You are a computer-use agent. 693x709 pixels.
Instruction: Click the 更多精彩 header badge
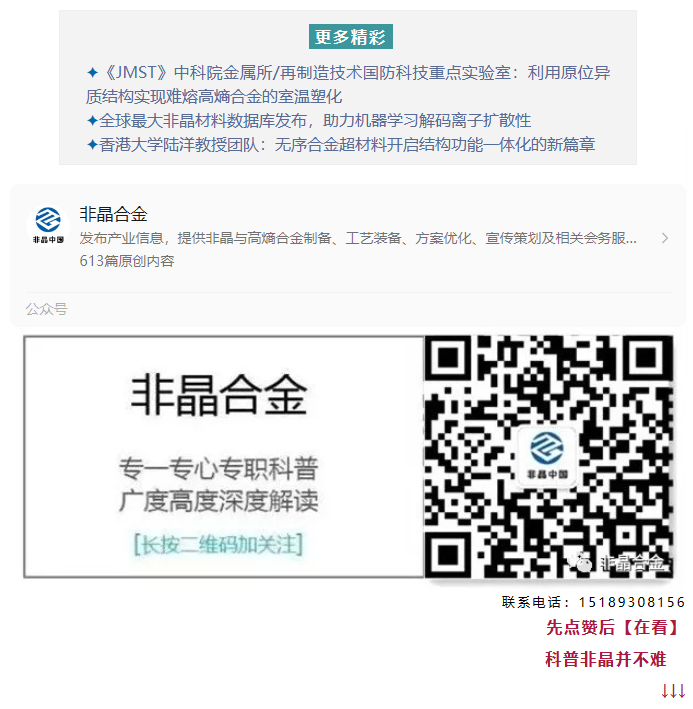351,37
